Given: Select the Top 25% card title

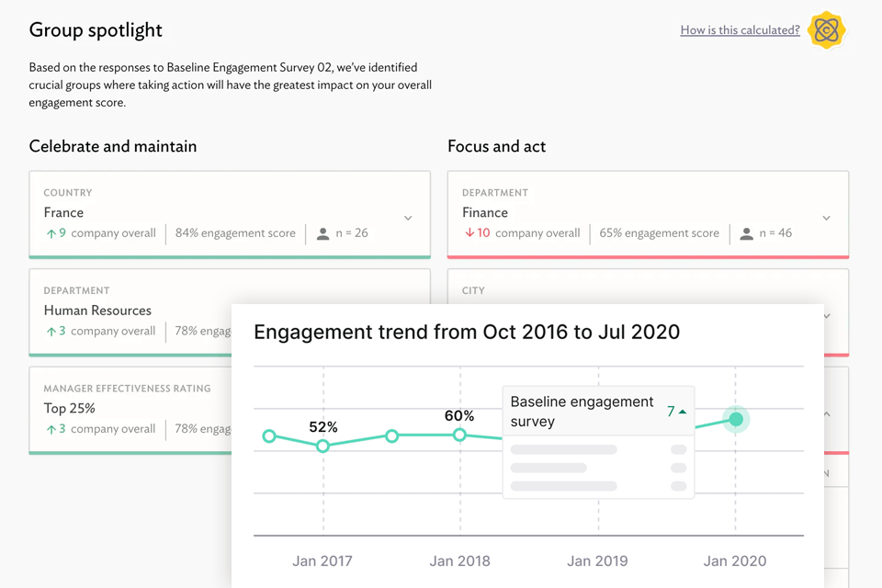Looking at the screenshot, I should click(x=69, y=409).
